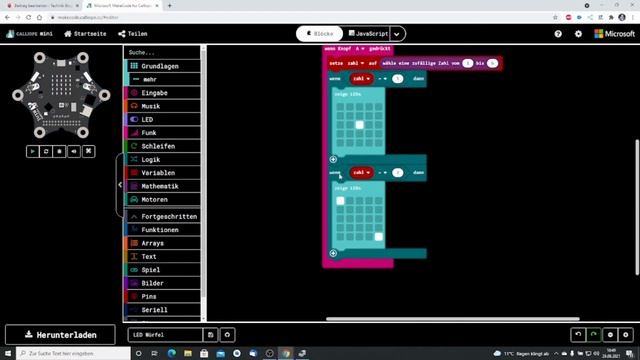The width and height of the screenshot is (640, 360).
Task: Click the Calliope mini logo
Action: (30, 34)
